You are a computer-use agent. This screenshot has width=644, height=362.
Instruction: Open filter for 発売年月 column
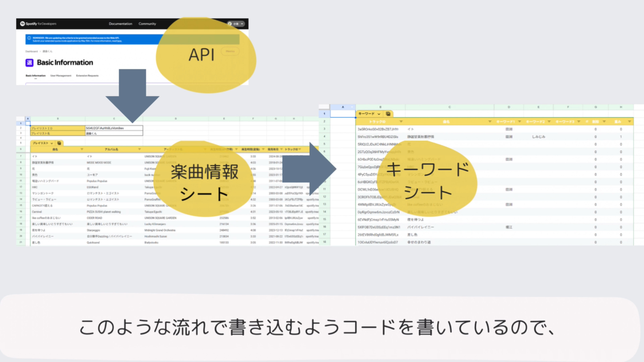tap(281, 149)
